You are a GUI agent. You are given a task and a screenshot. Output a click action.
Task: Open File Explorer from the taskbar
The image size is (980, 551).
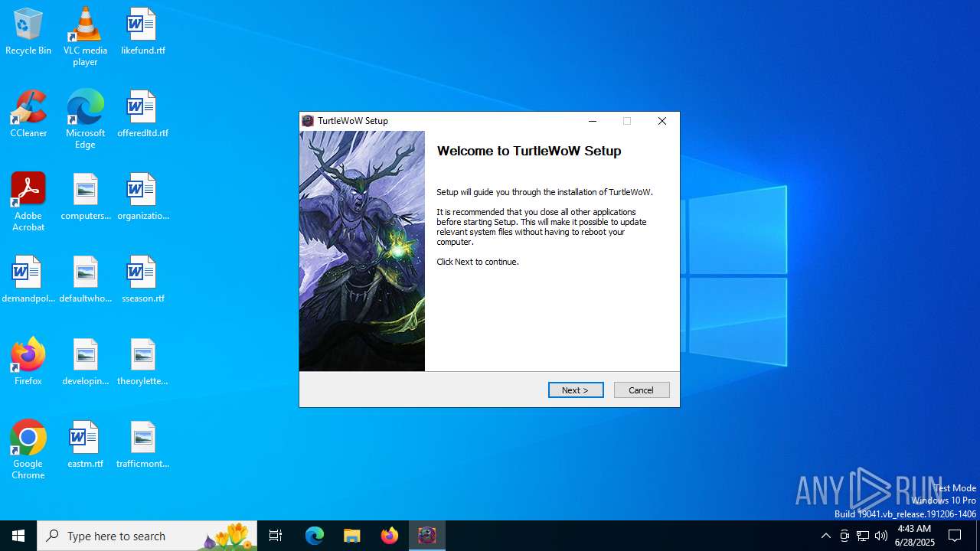pyautogui.click(x=352, y=536)
